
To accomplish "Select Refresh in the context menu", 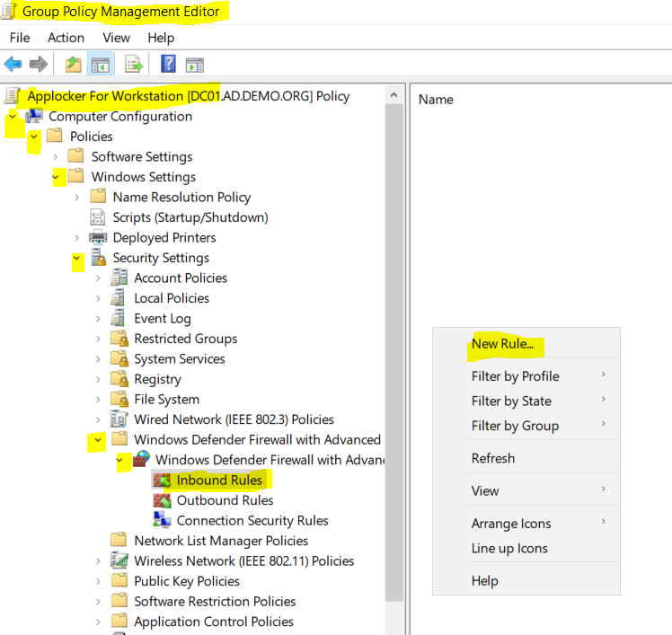I will pyautogui.click(x=526, y=458).
